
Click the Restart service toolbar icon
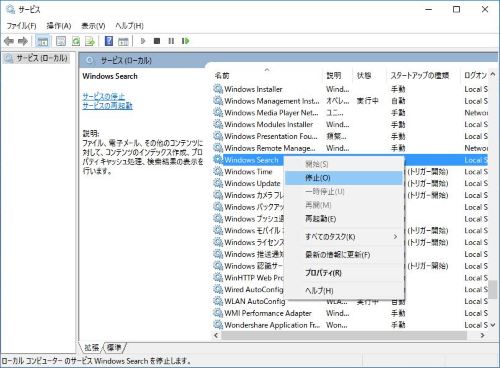pyautogui.click(x=186, y=41)
